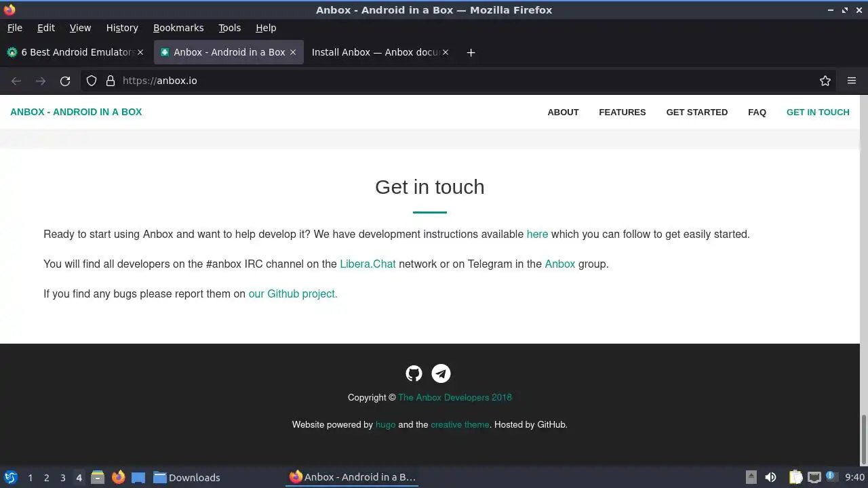This screenshot has width=868, height=488.
Task: Switch to workspace 3
Action: [62, 478]
